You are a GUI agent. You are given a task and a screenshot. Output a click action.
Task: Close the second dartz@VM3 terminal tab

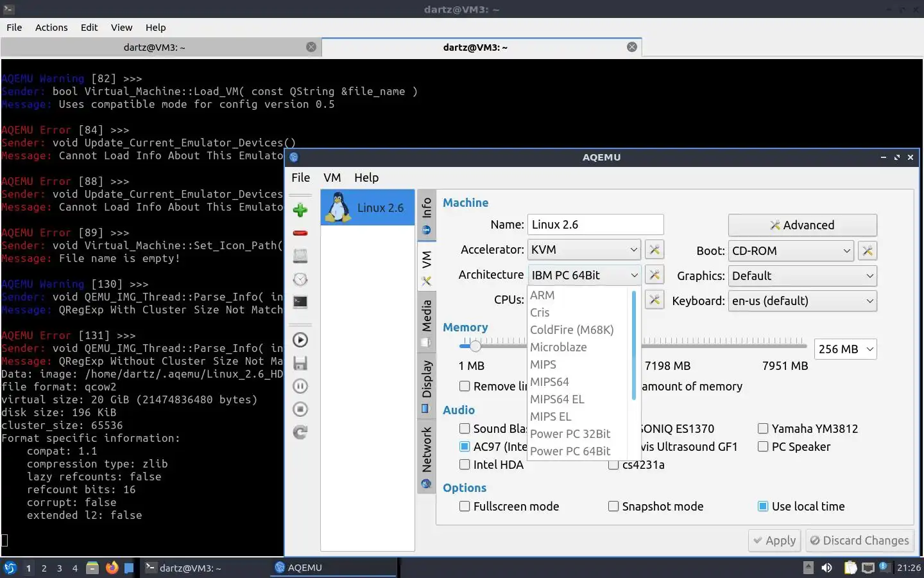632,47
